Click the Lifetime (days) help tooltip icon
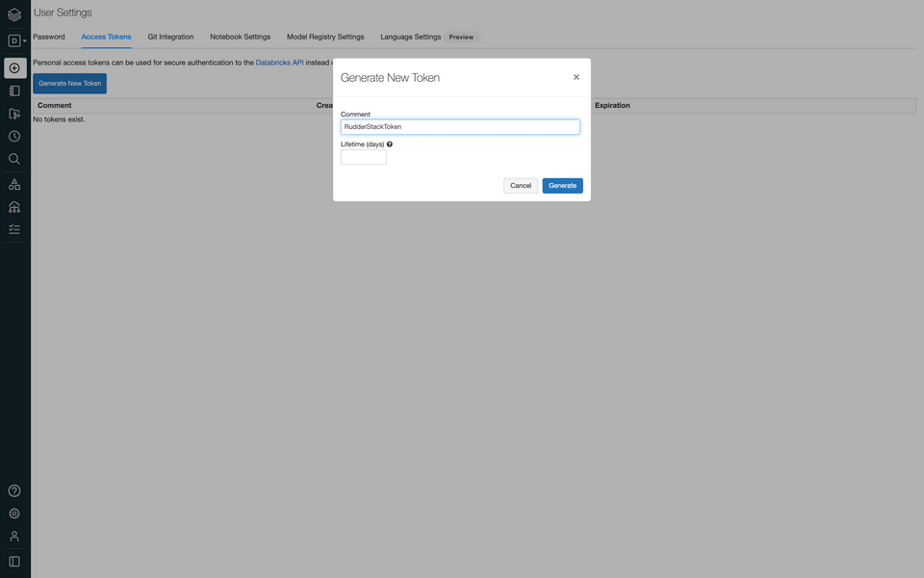 (x=387, y=142)
